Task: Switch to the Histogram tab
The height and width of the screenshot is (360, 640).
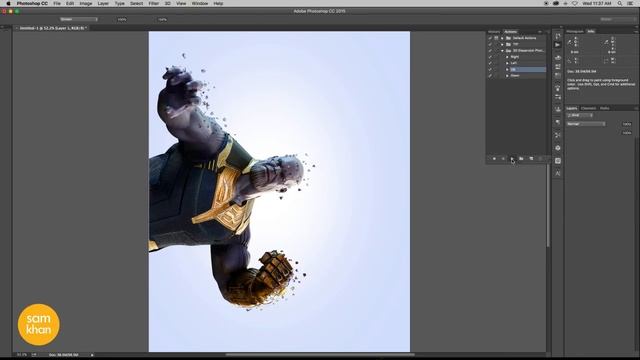Action: pos(575,31)
